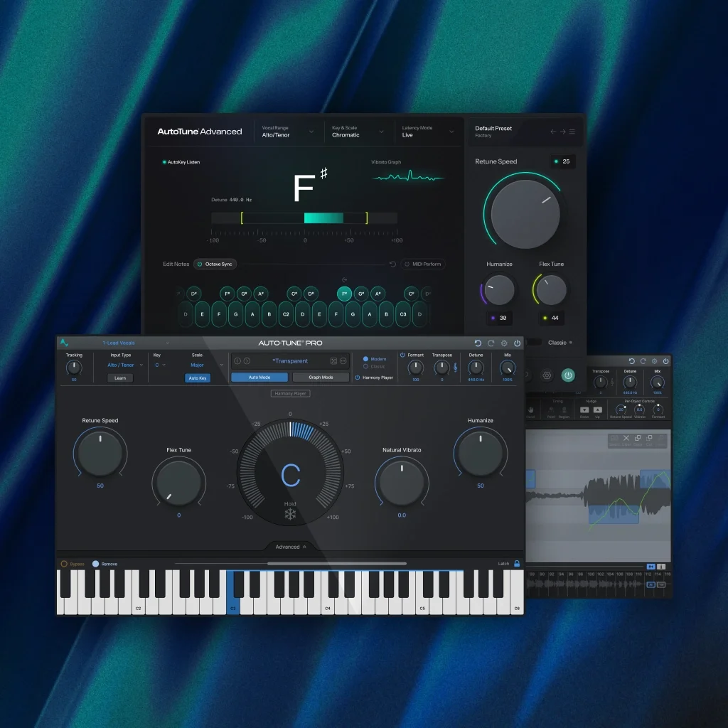The height and width of the screenshot is (728, 728).
Task: Select the Remove radio option
Action: (96, 564)
